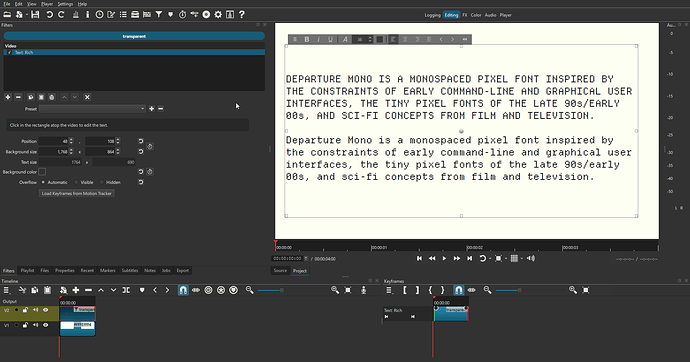This screenshot has height=362, width=690.
Task: Open font chooser in rich text toolbar
Action: (345, 40)
